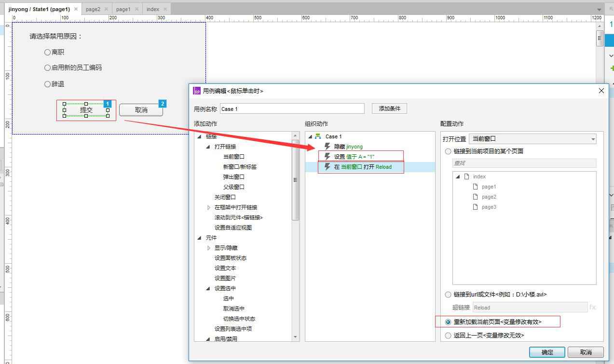Screen dimensions: 614x364
Task: Switch to the page1 tab
Action: 123,9
